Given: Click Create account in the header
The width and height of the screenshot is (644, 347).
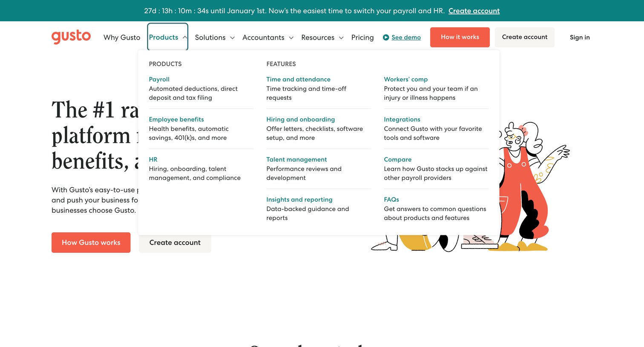Looking at the screenshot, I should (525, 37).
